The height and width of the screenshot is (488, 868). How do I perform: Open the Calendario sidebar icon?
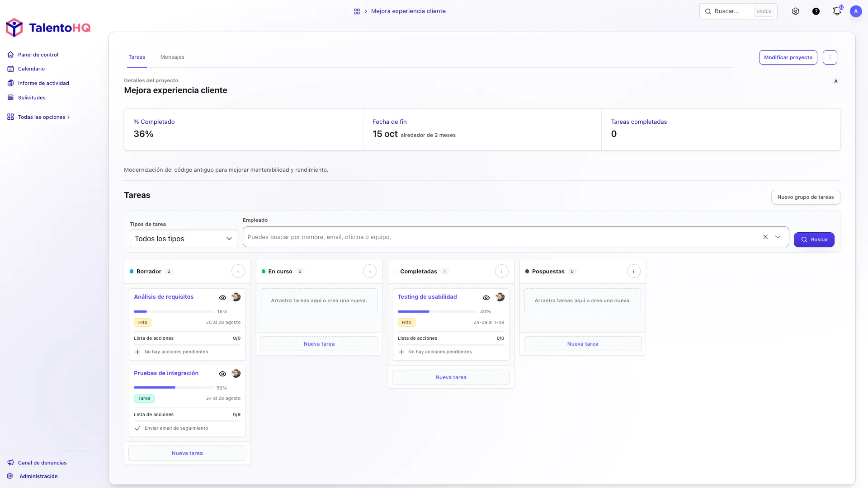(x=10, y=69)
